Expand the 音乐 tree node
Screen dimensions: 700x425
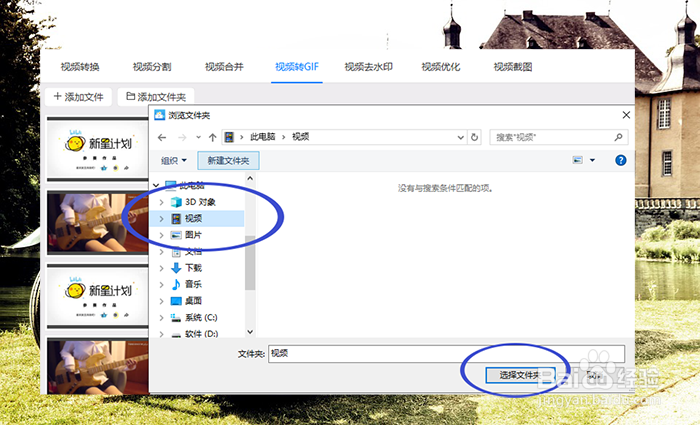coord(162,285)
